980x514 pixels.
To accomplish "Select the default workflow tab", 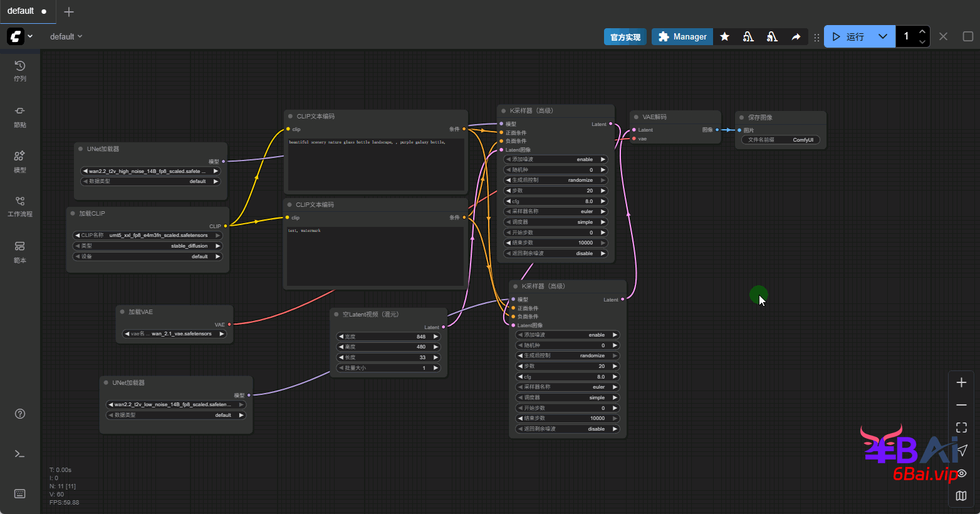I will pos(21,11).
